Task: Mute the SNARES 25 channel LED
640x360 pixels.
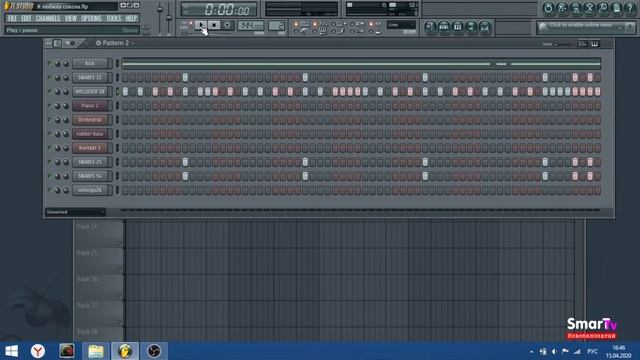Action: tap(49, 162)
